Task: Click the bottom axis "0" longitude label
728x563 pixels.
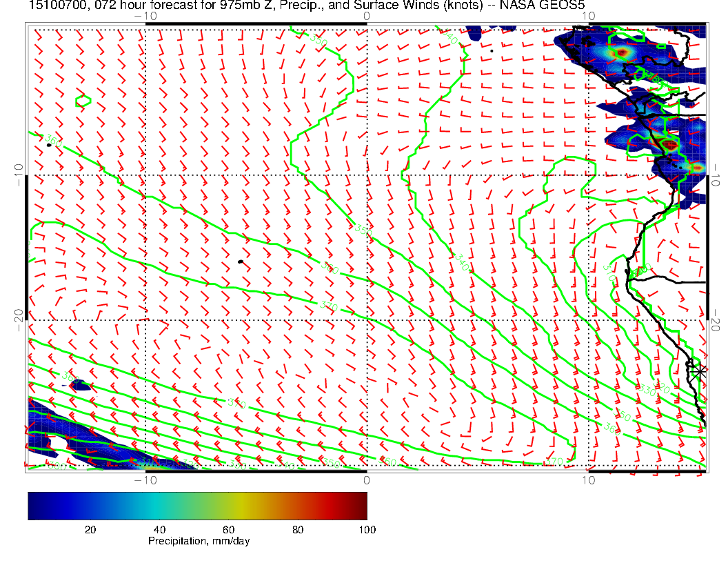Action: [366, 480]
